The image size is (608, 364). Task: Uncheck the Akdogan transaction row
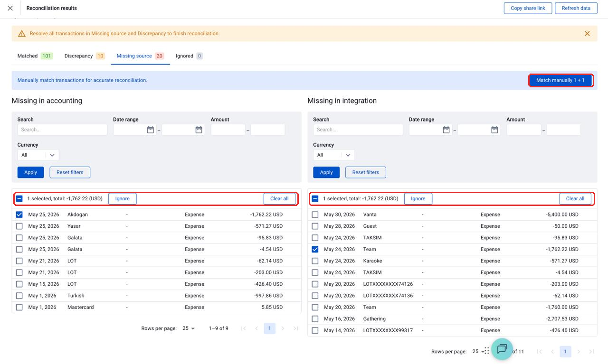pyautogui.click(x=19, y=215)
